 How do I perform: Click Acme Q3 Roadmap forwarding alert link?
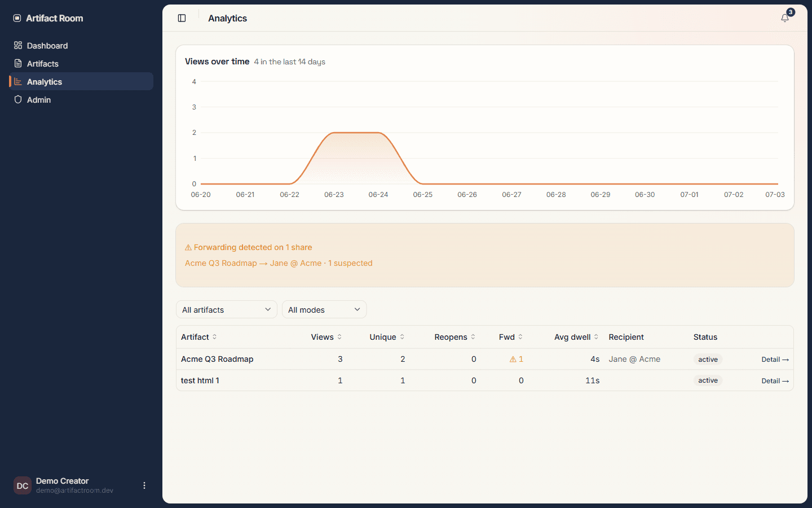coord(279,263)
